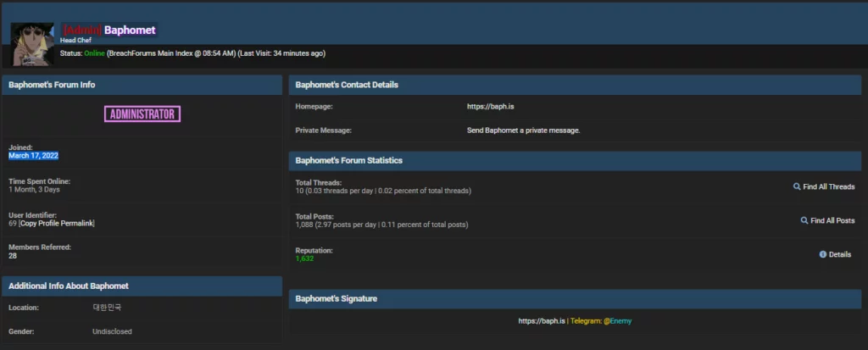The height and width of the screenshot is (350, 868).
Task: Click the pink ADMINISTRATOR badge
Action: (x=142, y=114)
